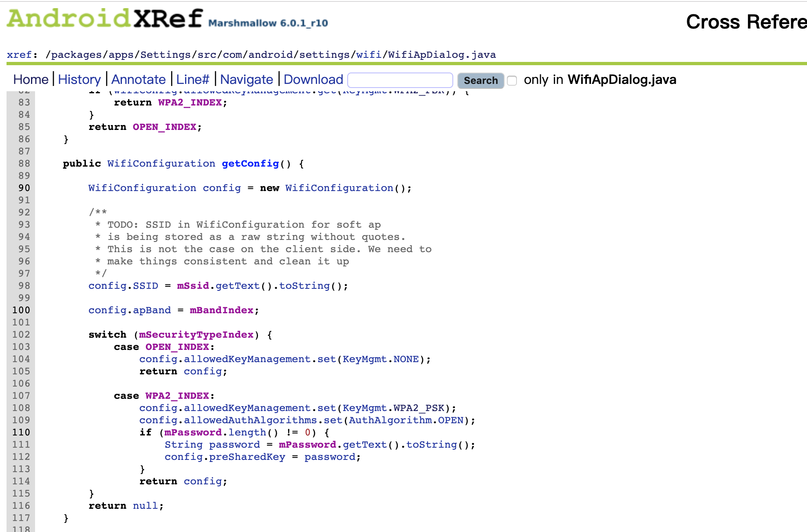Click allowedAuthAlgorithms on line 109

[250, 420]
